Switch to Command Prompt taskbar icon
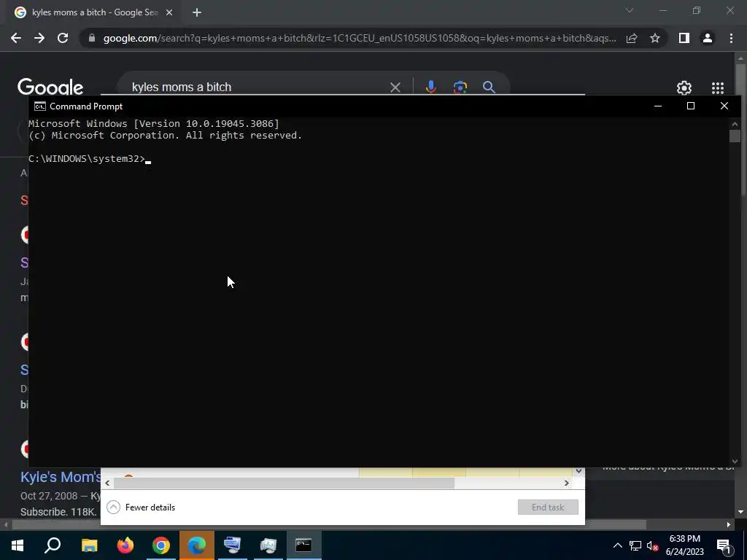Screen dimensions: 747x560 (x=303, y=545)
